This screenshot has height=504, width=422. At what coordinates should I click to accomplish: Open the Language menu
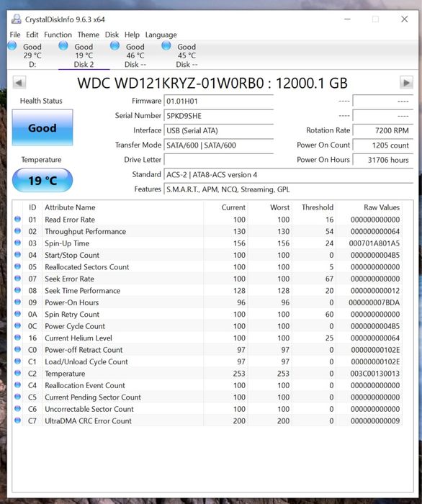[161, 35]
